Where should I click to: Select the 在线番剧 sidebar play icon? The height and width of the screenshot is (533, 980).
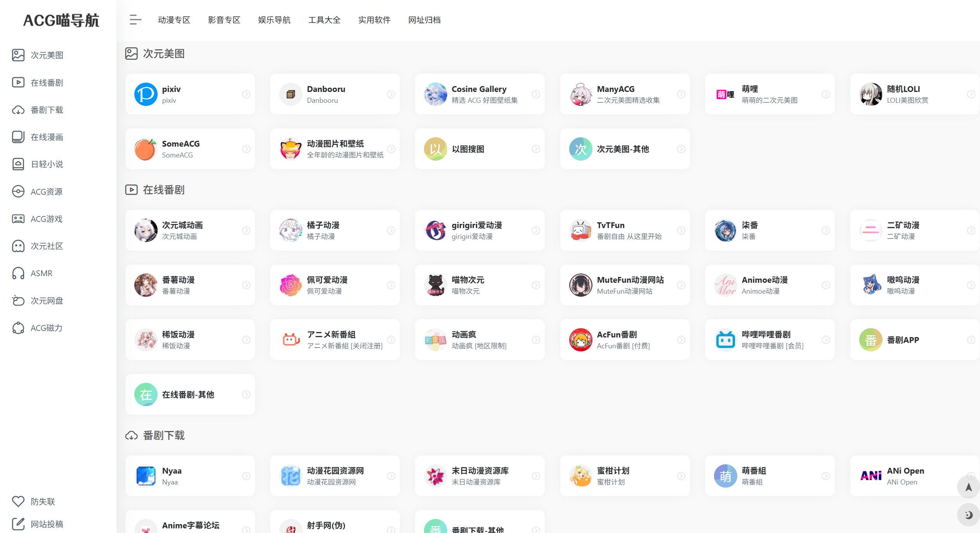click(18, 82)
